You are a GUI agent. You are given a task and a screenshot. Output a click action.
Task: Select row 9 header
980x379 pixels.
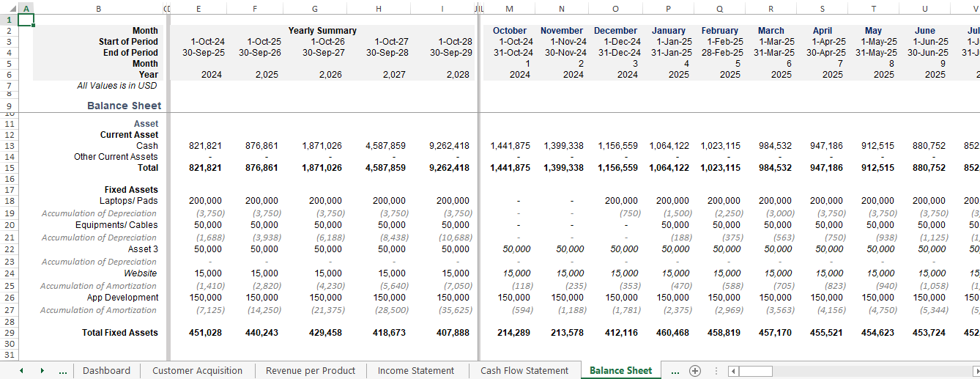point(8,106)
